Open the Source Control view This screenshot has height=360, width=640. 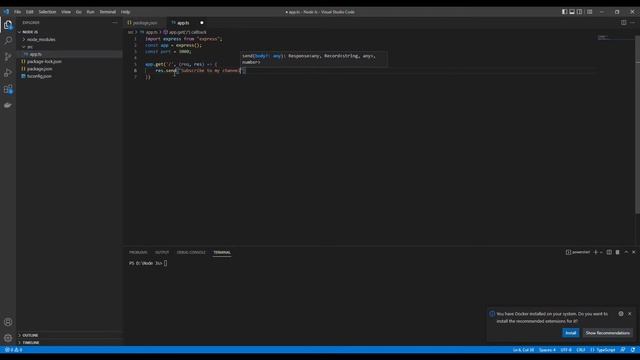pos(8,57)
